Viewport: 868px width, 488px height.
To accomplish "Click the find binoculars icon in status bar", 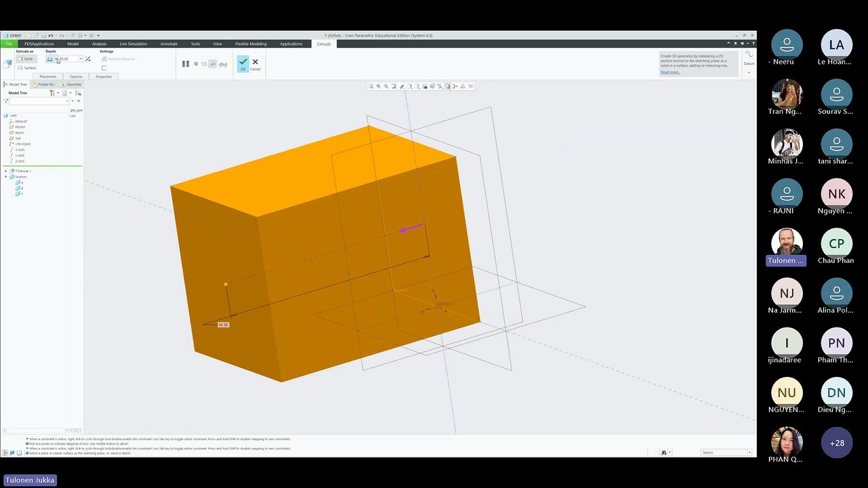I will pyautogui.click(x=664, y=452).
